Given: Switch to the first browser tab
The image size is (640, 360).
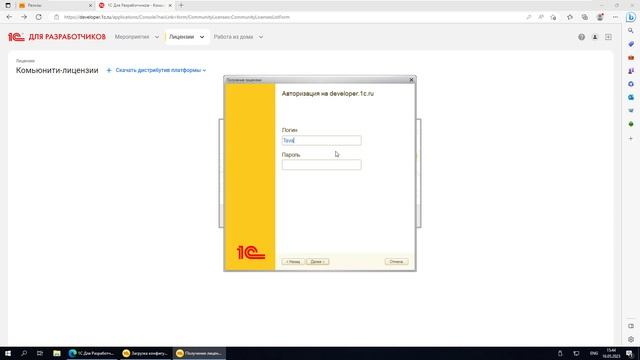Looking at the screenshot, I should click(x=55, y=5).
